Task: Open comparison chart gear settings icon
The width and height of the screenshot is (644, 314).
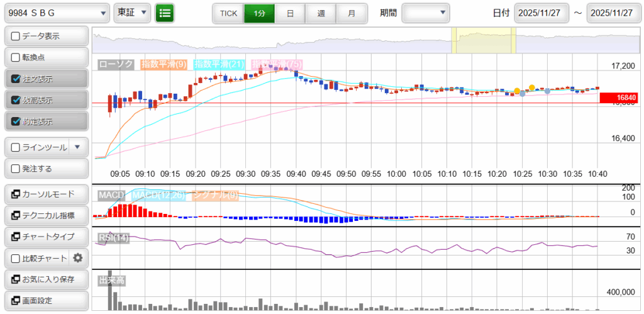Action: (x=78, y=258)
